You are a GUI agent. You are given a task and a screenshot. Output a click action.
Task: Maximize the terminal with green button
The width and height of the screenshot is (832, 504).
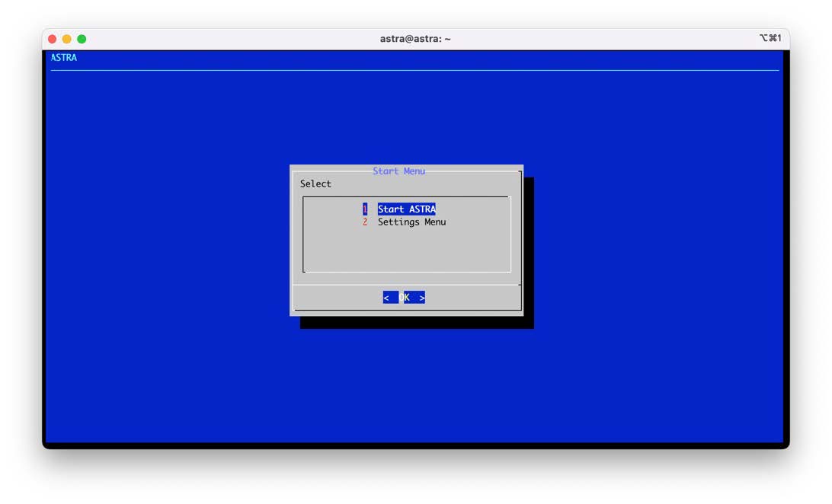[82, 39]
